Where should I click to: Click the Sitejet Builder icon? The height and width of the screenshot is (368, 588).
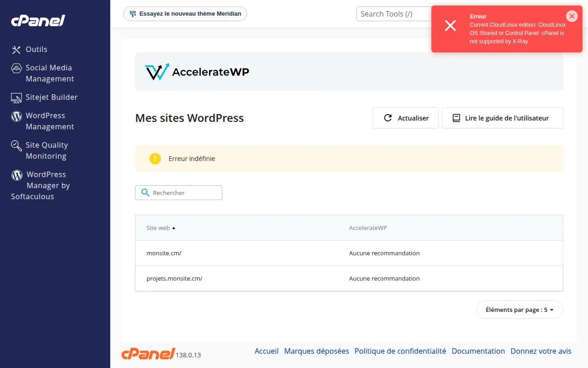tap(17, 98)
